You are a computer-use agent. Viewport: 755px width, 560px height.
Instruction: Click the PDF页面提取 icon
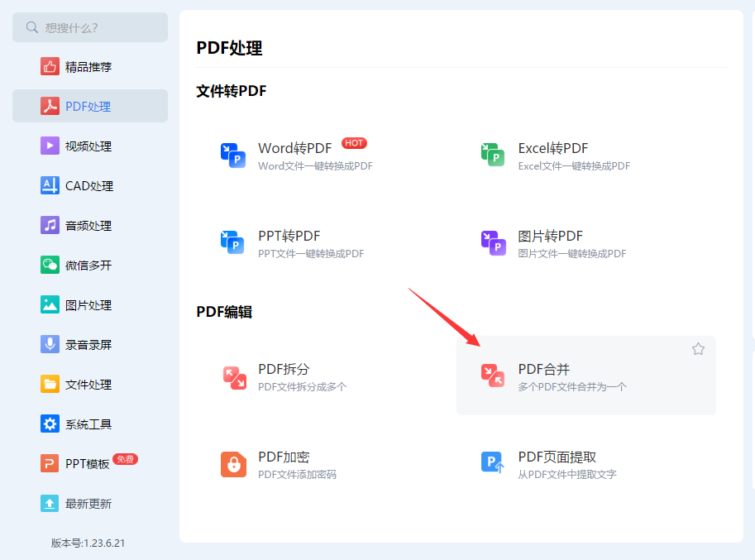493,463
